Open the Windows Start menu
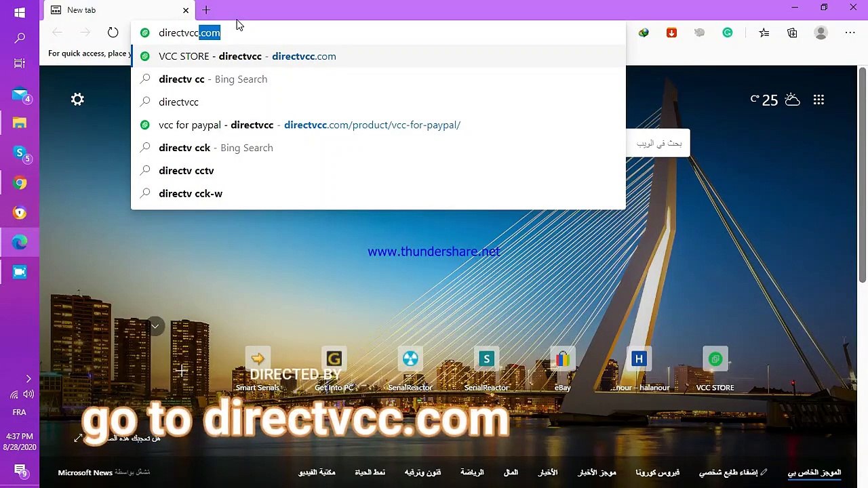The image size is (868, 488). pos(20,12)
